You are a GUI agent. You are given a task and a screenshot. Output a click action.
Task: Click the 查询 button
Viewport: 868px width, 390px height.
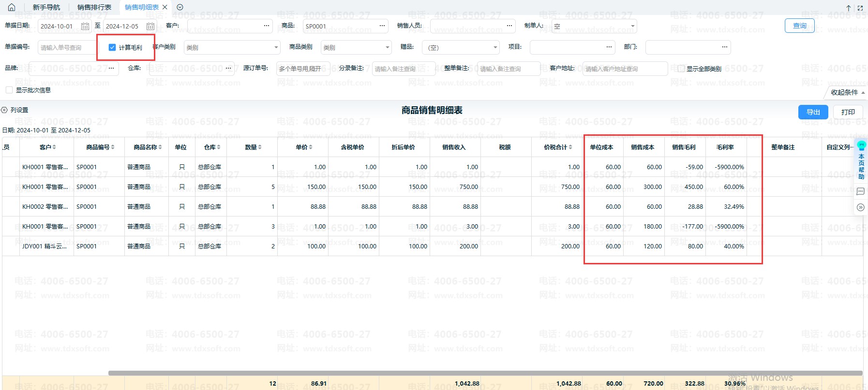click(x=799, y=26)
